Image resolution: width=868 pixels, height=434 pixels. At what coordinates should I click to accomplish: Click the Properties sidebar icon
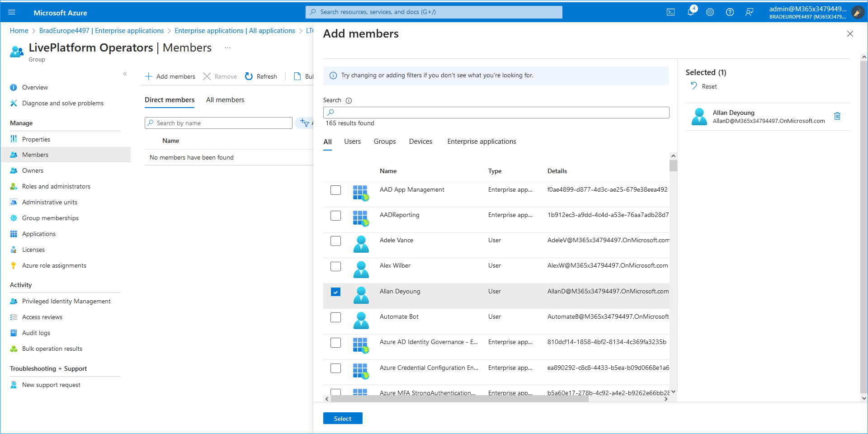pos(14,139)
